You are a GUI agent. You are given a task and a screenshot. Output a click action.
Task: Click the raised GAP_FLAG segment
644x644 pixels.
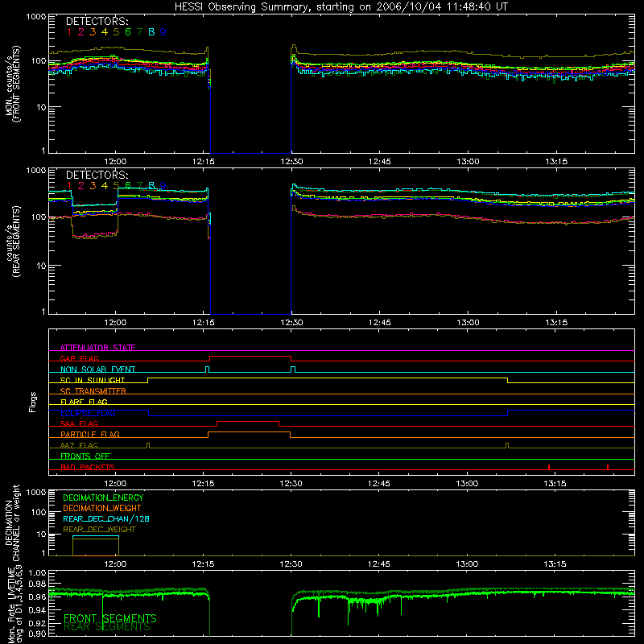250,357
